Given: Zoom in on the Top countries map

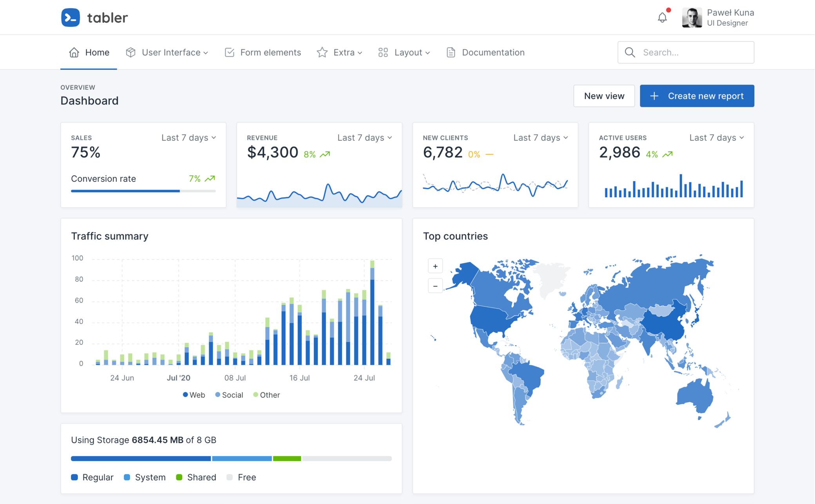Looking at the screenshot, I should [435, 266].
